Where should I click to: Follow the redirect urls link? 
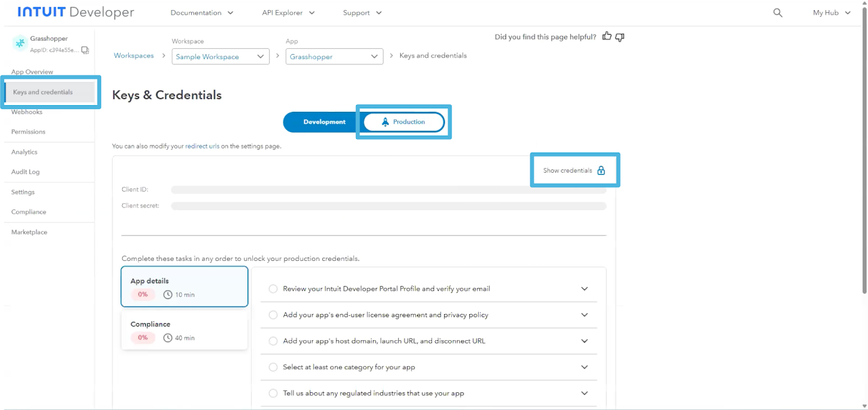(x=202, y=146)
